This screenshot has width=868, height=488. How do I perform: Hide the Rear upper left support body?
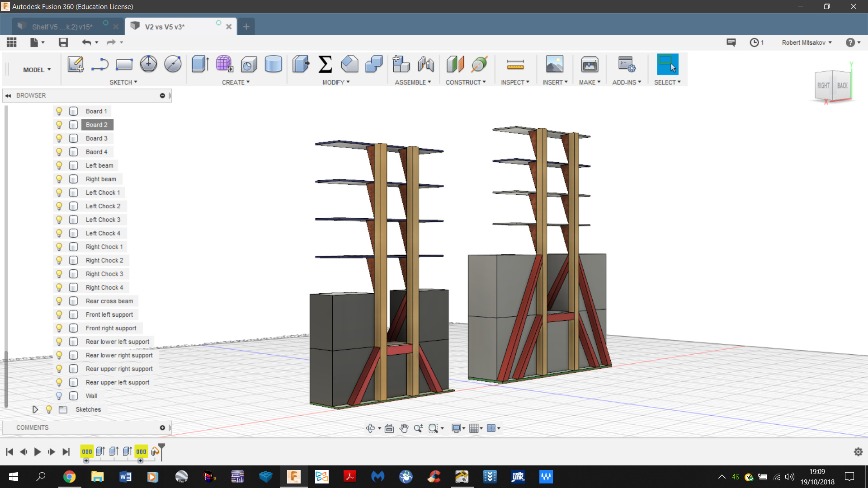coord(59,382)
